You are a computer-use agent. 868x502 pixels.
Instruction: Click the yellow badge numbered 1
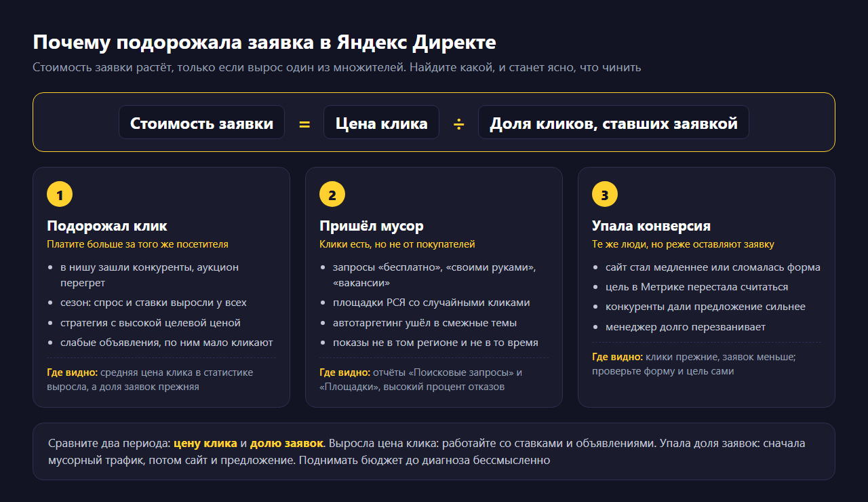click(x=60, y=195)
